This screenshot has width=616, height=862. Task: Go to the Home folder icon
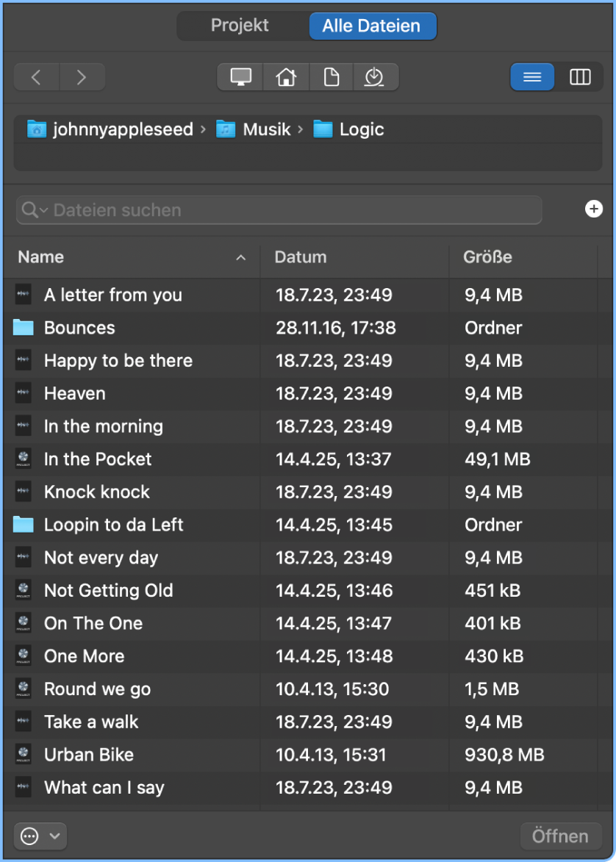point(286,77)
